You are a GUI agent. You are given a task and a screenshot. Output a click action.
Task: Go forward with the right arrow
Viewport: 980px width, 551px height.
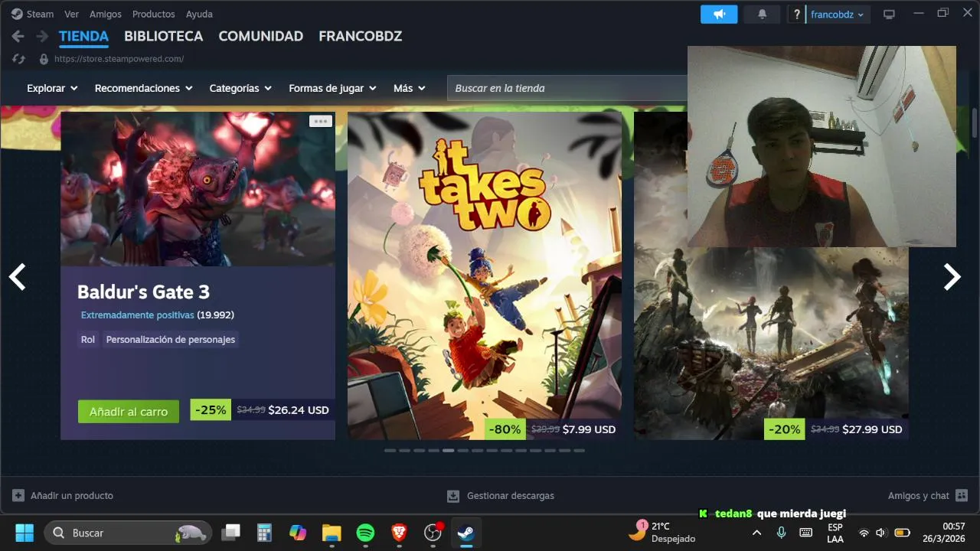(x=42, y=36)
